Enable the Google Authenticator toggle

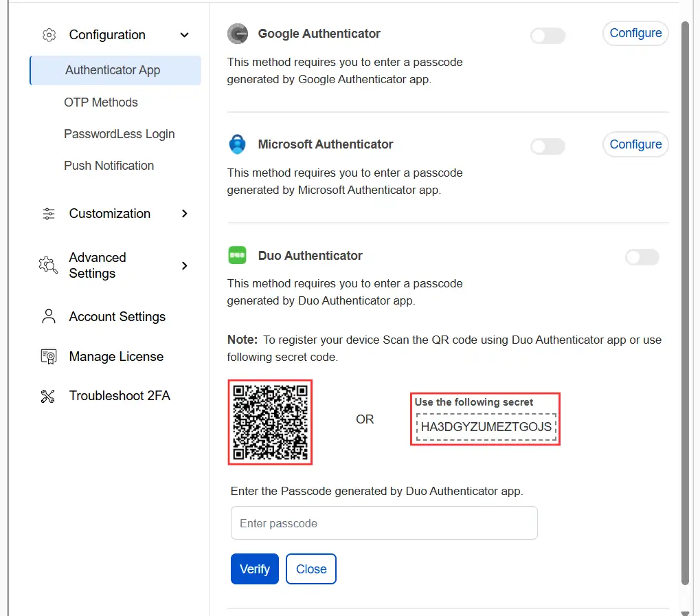point(547,35)
